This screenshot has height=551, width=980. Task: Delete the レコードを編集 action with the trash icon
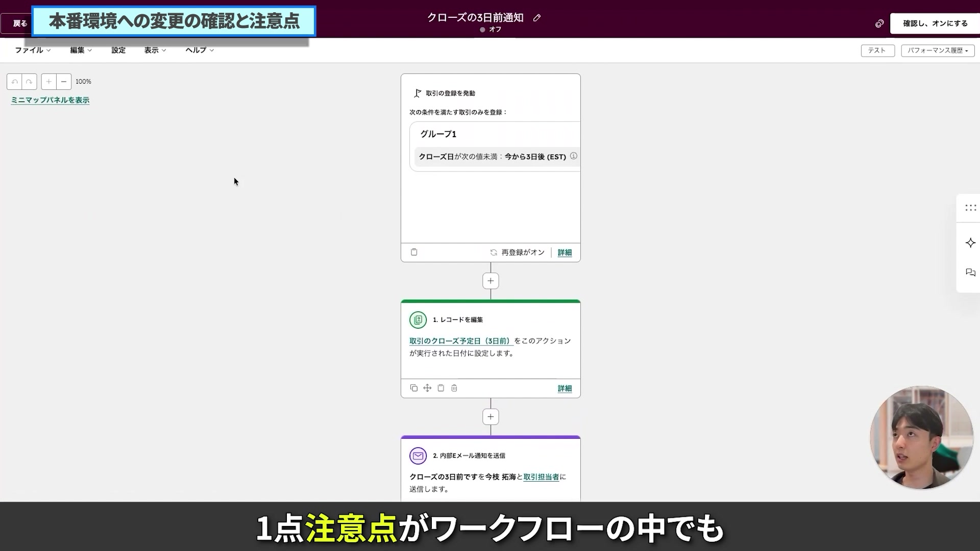(454, 388)
